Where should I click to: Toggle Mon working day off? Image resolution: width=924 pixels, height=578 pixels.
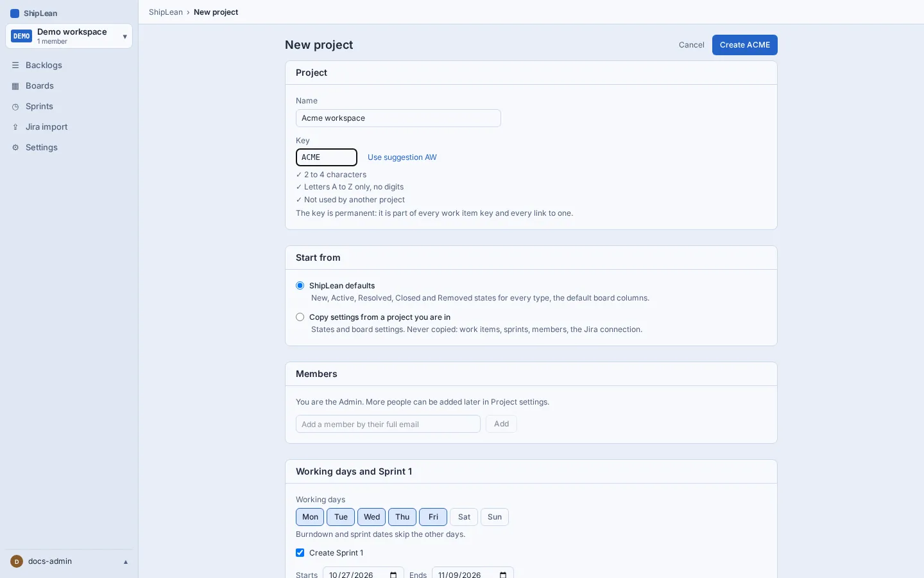[x=310, y=517]
